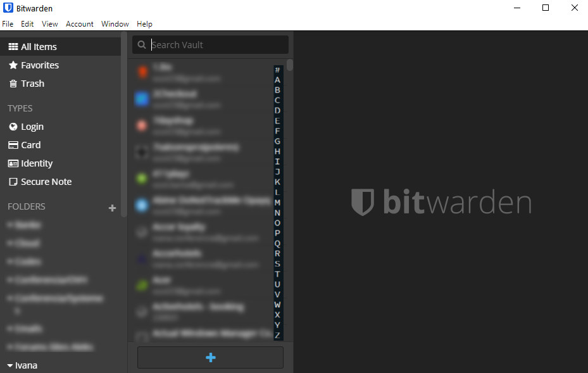Jump to letter C in index
The height and width of the screenshot is (373, 588).
[x=277, y=100]
